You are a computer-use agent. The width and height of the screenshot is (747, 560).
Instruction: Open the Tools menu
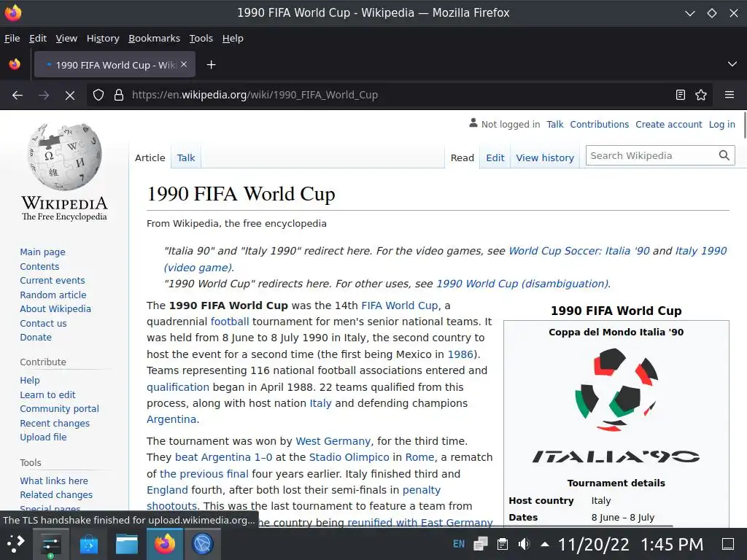(201, 38)
